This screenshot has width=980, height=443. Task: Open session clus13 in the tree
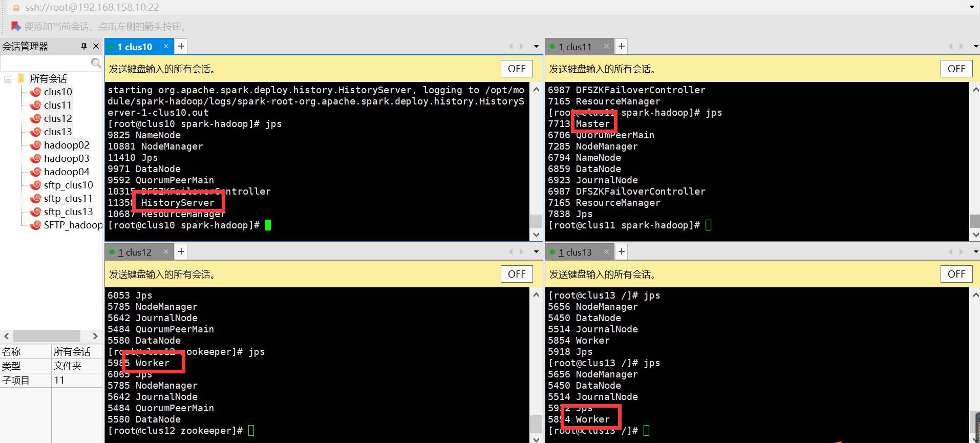(x=58, y=132)
